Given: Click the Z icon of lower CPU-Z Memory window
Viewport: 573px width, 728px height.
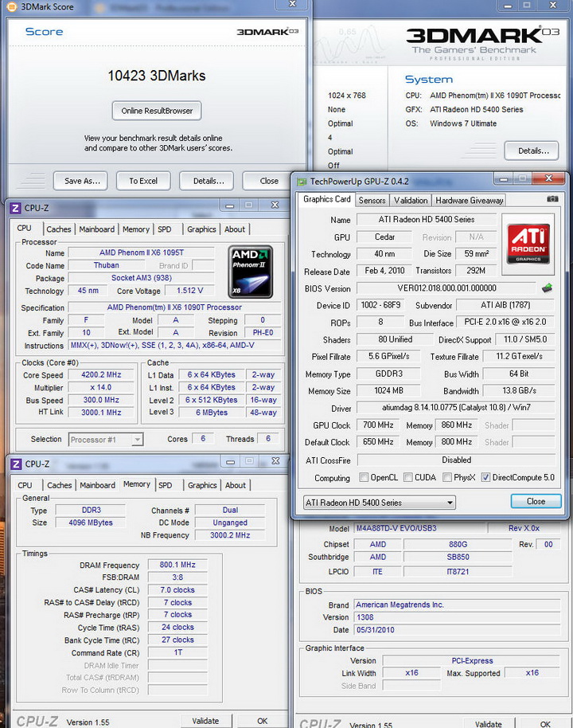Looking at the screenshot, I should coord(16,464).
